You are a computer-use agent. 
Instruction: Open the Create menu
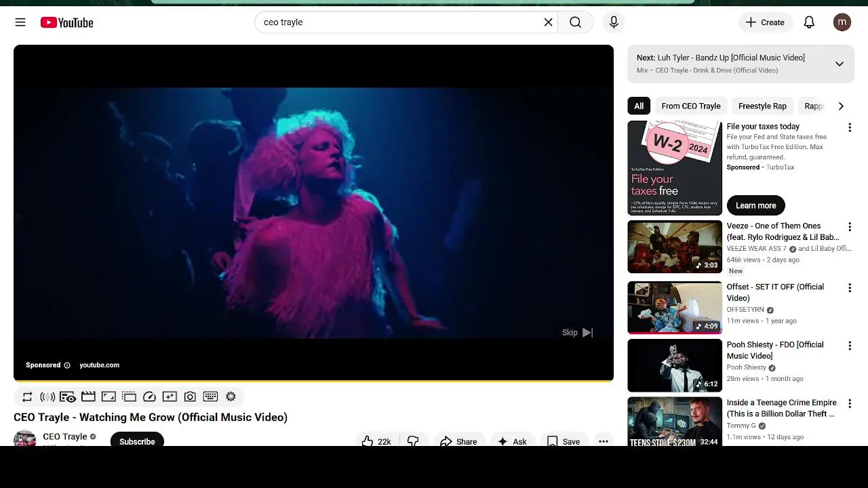point(765,22)
